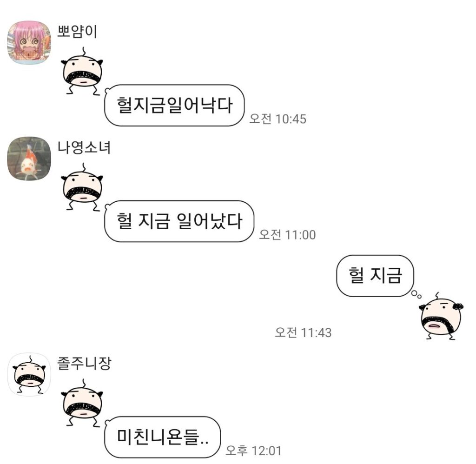Tap the timestamp 오전 11:43
This screenshot has width=476, height=464.
303,332
